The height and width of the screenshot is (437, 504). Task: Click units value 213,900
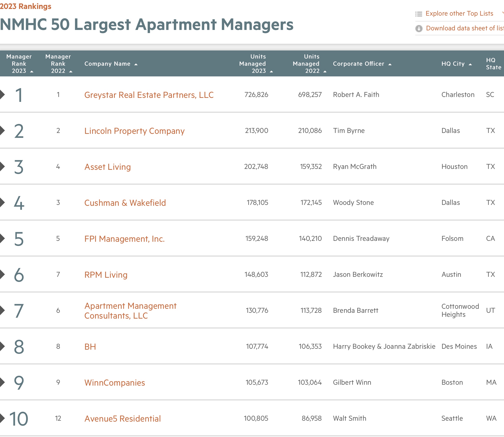(256, 131)
